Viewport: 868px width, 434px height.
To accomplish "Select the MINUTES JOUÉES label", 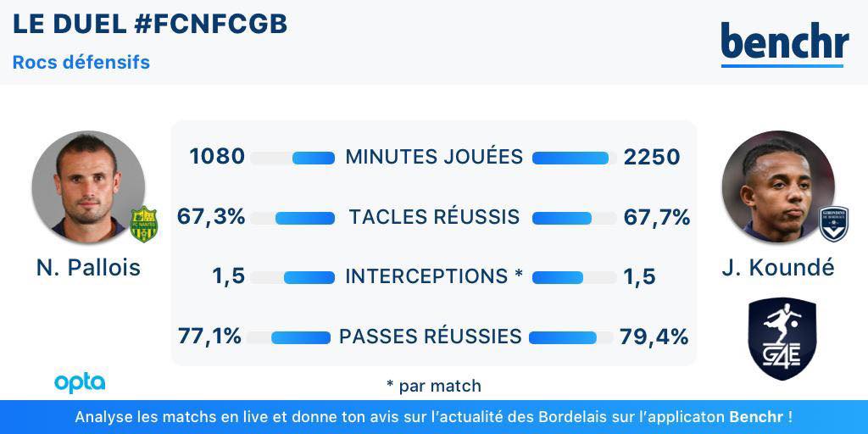I will coord(434,158).
